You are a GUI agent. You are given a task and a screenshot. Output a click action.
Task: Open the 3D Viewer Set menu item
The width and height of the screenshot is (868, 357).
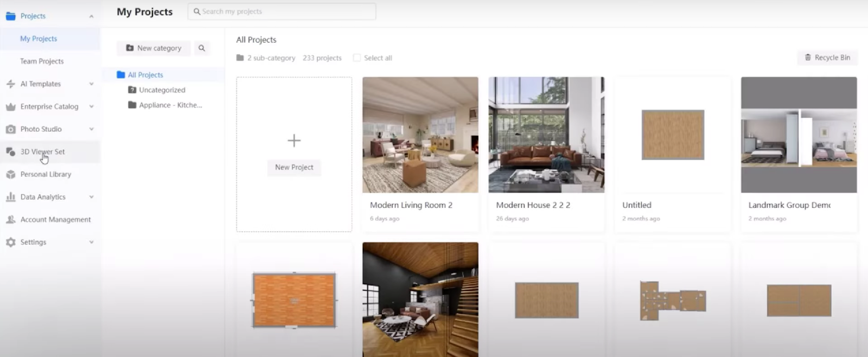click(x=42, y=152)
